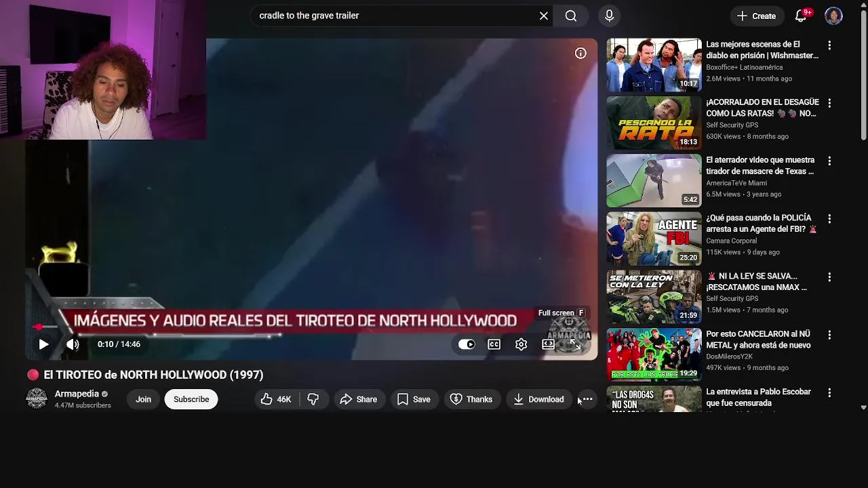Open the Create menu
Image resolution: width=868 pixels, height=488 pixels.
pyautogui.click(x=756, y=16)
